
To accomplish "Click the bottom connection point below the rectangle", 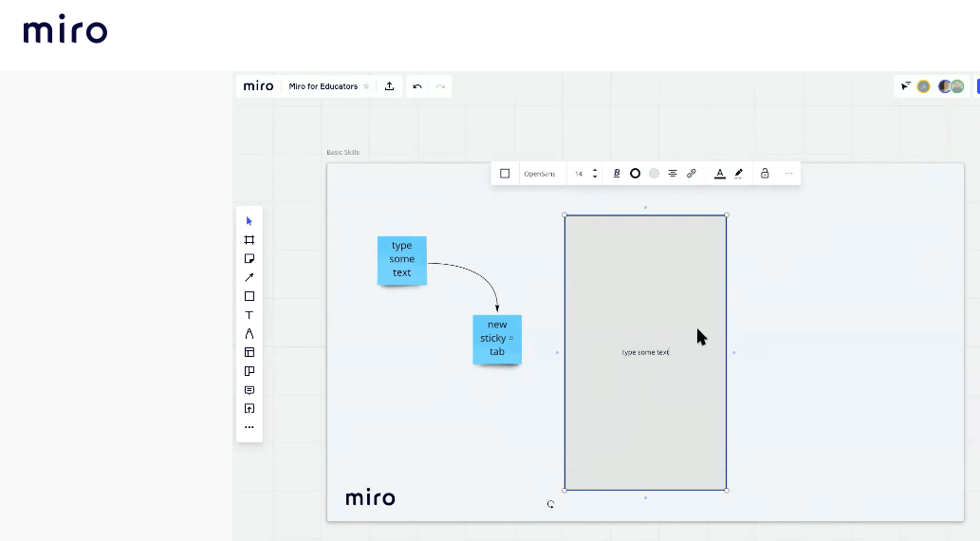I will click(646, 498).
